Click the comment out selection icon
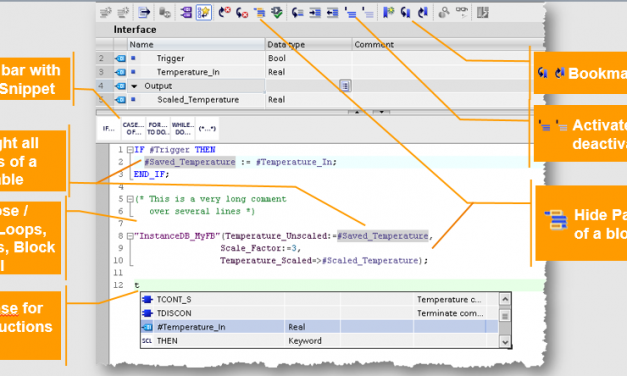Screen dimensions: 627x376 pos(351,13)
